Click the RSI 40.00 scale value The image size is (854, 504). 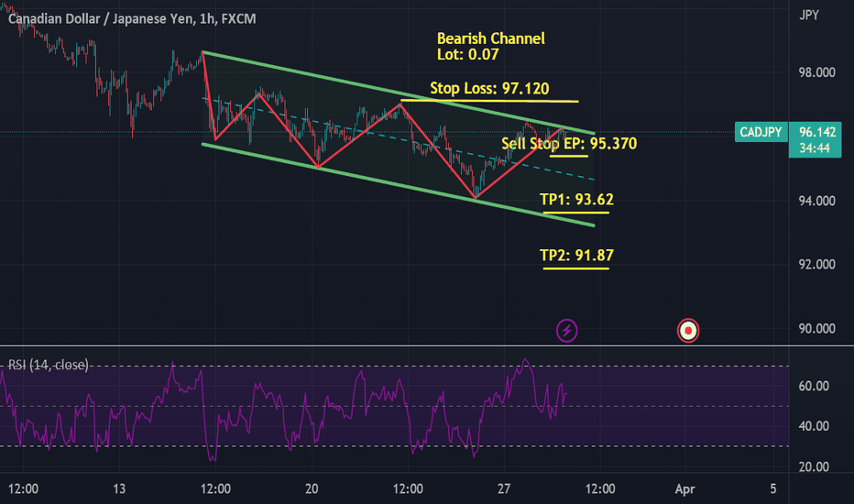(814, 426)
